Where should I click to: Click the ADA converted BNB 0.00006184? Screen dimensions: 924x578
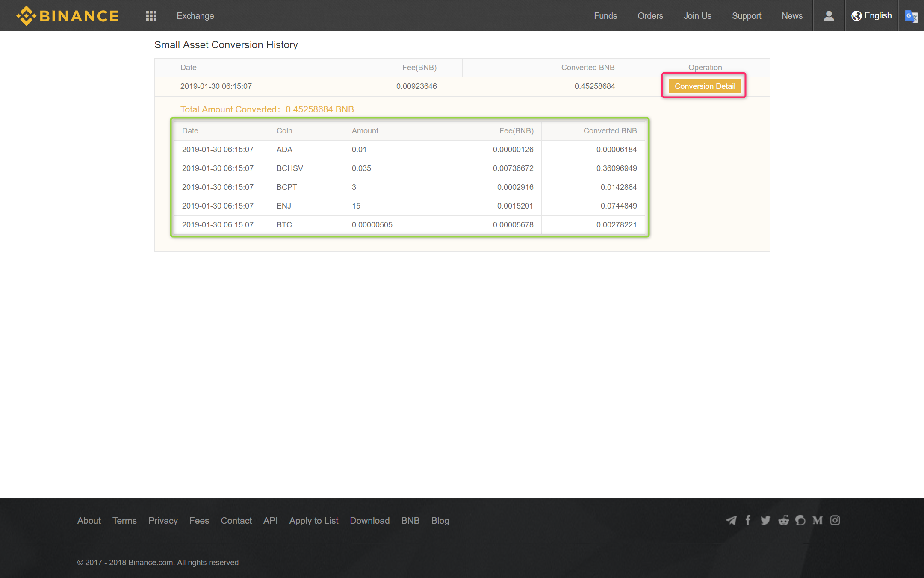[x=617, y=150]
